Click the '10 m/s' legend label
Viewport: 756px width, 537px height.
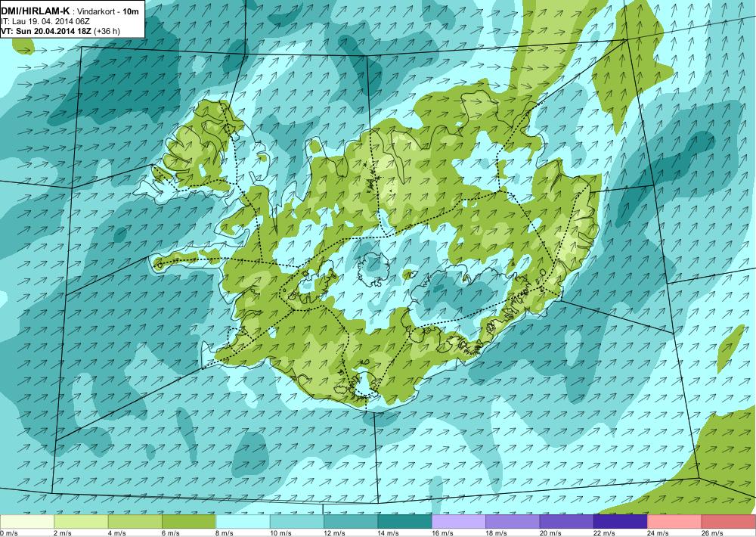tap(280, 533)
